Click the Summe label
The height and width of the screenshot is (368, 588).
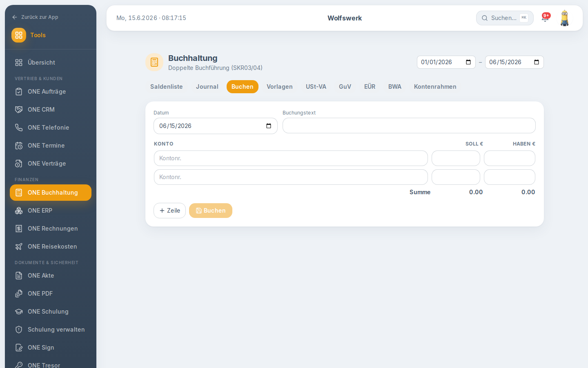(x=420, y=192)
